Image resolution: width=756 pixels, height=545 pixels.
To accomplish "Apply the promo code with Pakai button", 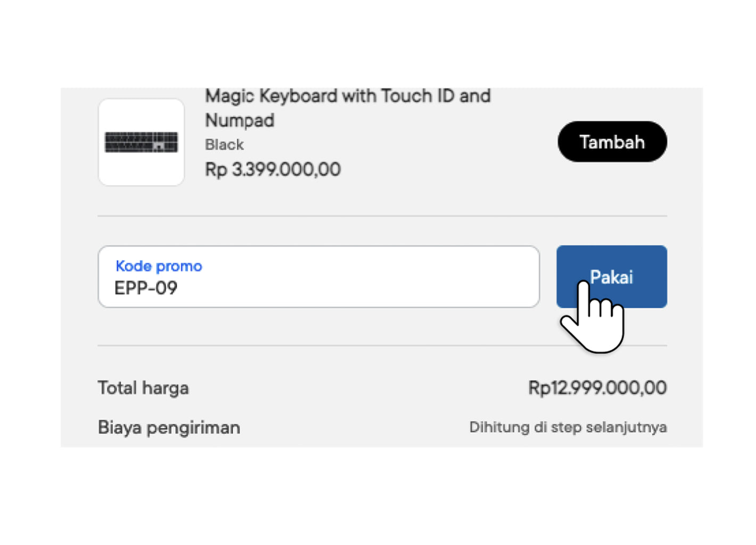I will [x=612, y=277].
